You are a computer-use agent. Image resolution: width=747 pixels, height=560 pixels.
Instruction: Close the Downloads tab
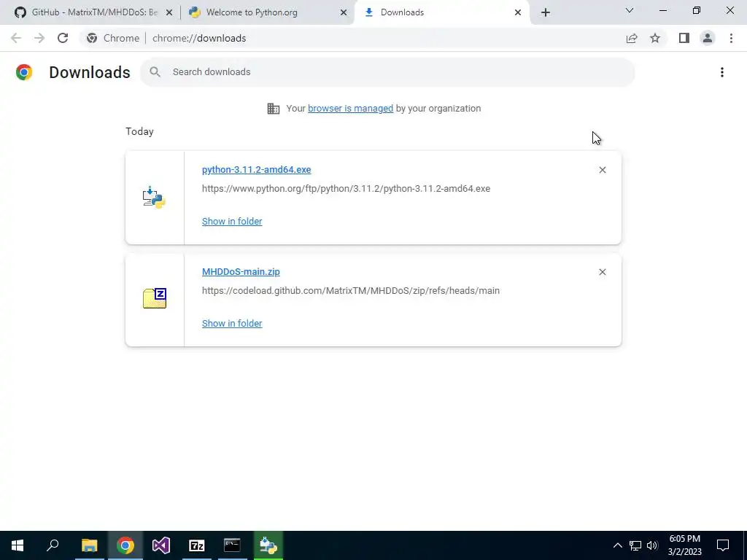coord(517,12)
